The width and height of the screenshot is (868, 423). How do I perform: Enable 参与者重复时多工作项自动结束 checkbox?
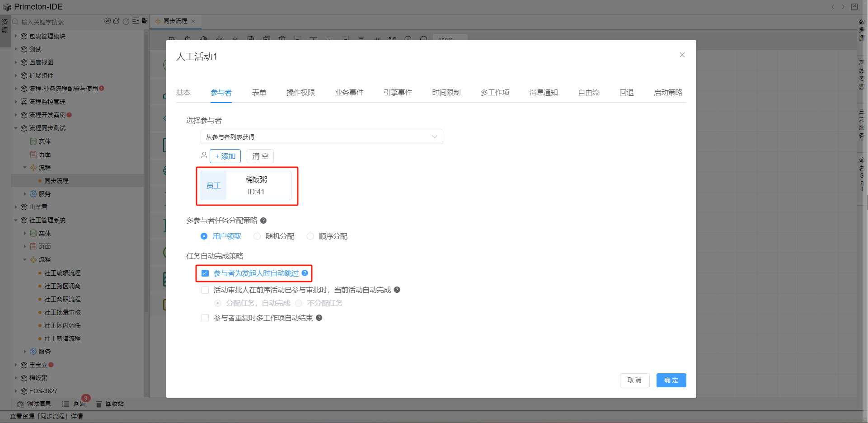(205, 318)
